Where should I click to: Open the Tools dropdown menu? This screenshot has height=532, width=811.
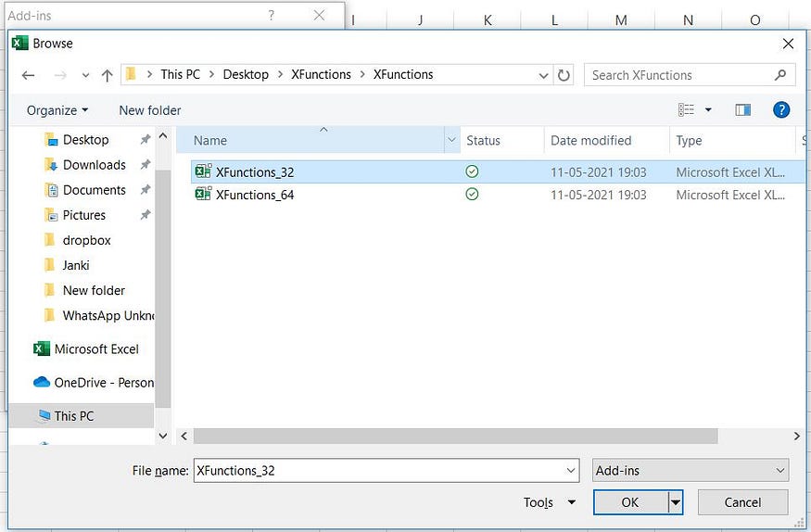[549, 502]
